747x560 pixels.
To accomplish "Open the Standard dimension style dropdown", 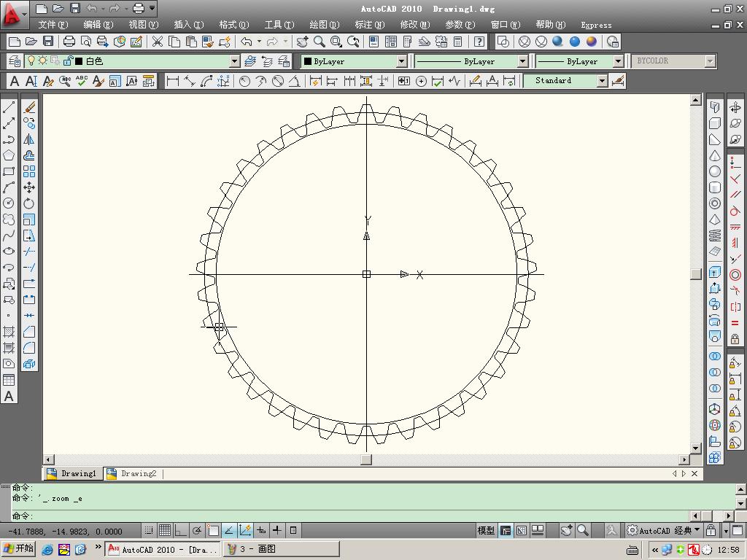I will (x=602, y=81).
